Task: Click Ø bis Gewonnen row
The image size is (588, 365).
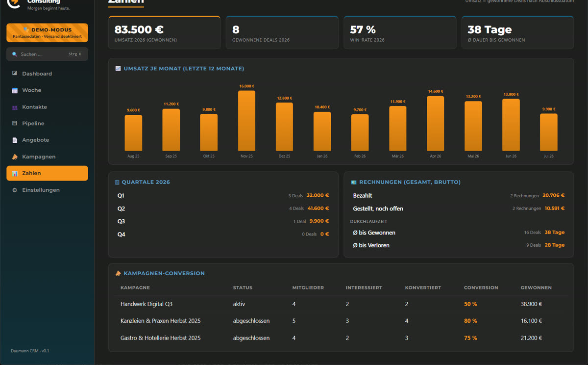Action: click(459, 233)
